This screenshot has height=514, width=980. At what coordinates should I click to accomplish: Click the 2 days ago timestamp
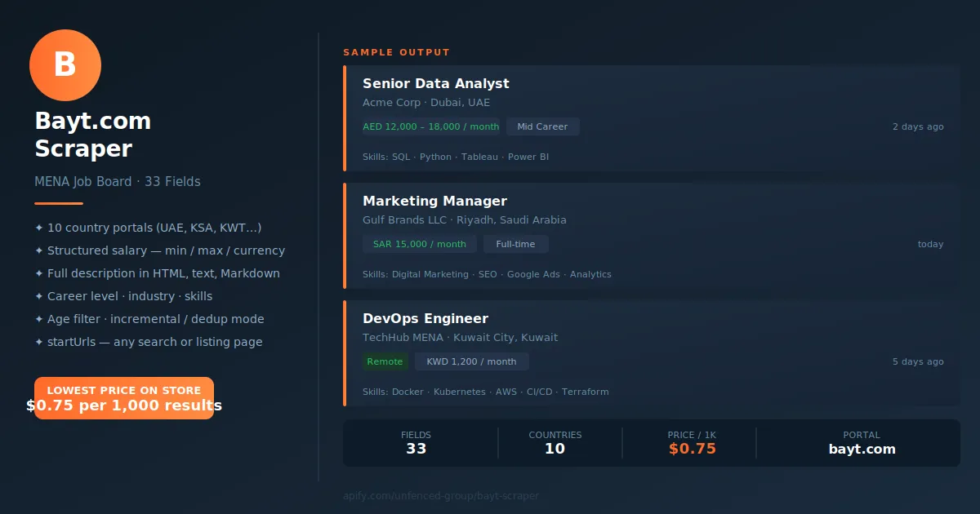918,126
